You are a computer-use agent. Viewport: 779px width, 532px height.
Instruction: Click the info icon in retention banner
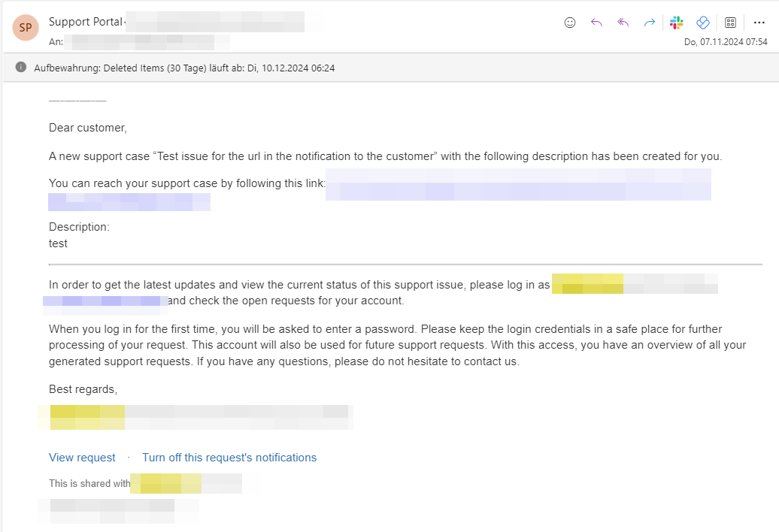point(21,67)
